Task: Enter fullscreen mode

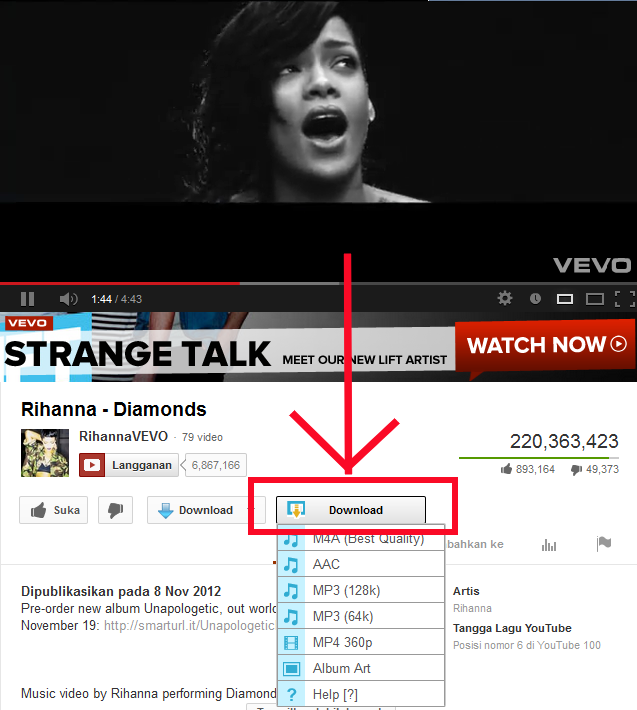Action: click(x=625, y=299)
